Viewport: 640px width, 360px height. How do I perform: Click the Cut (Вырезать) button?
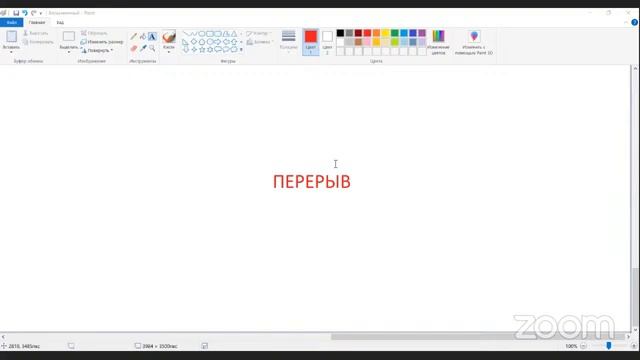click(36, 33)
